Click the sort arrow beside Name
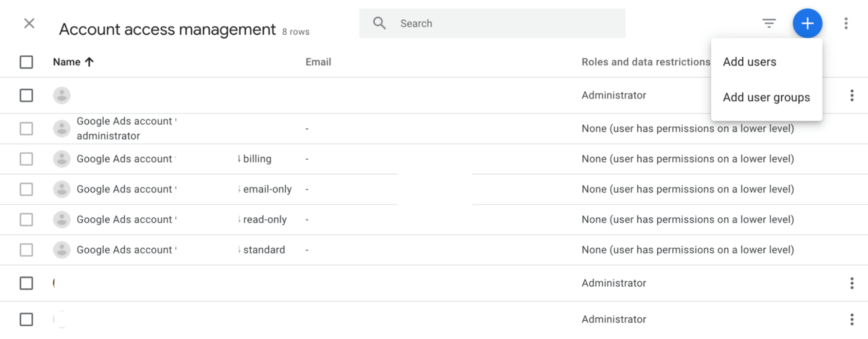The image size is (868, 339). pyautogui.click(x=89, y=62)
